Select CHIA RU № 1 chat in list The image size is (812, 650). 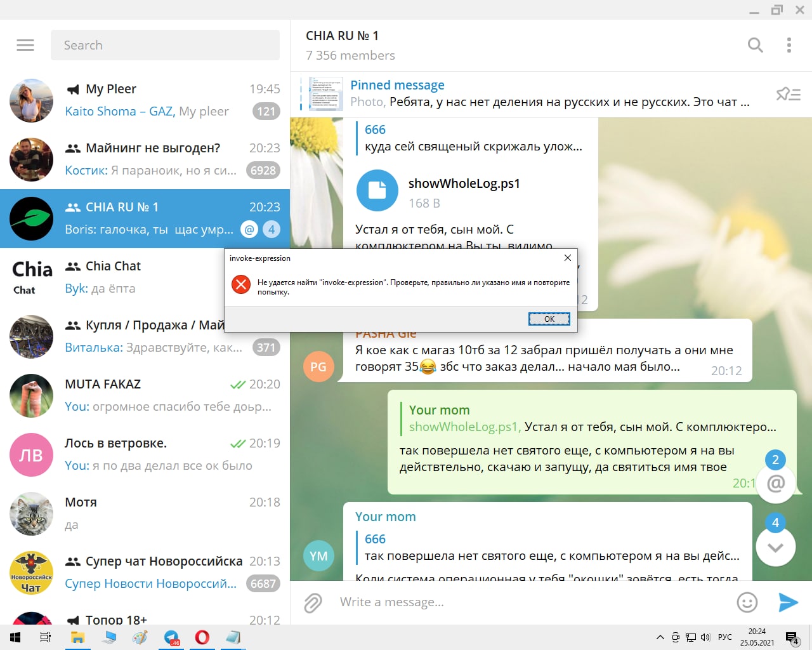(145, 218)
